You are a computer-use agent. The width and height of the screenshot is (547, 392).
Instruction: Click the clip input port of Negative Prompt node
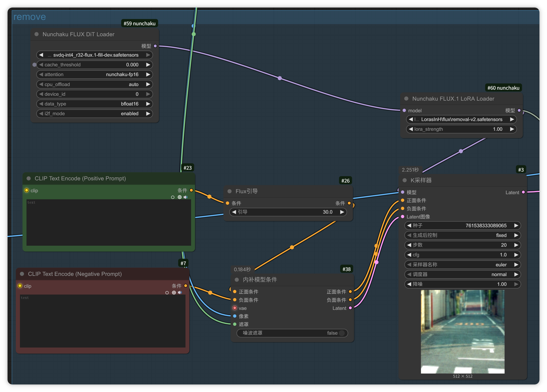pyautogui.click(x=20, y=286)
